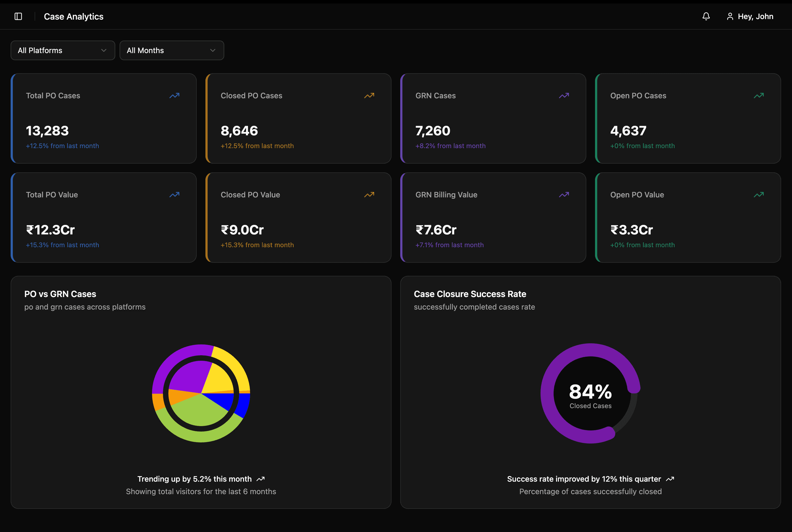This screenshot has width=792, height=532.
Task: Click trend icon on Total PO Value card
Action: click(174, 195)
